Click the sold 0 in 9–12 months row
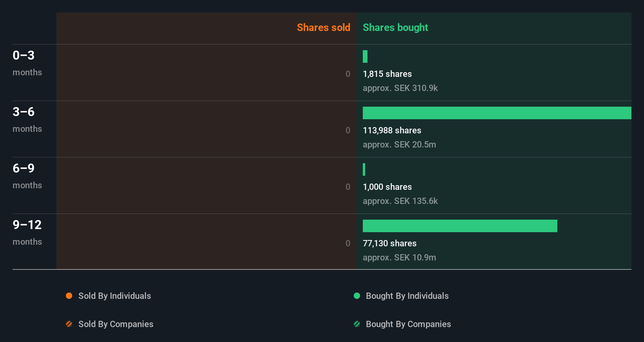The image size is (644, 342). click(x=348, y=243)
